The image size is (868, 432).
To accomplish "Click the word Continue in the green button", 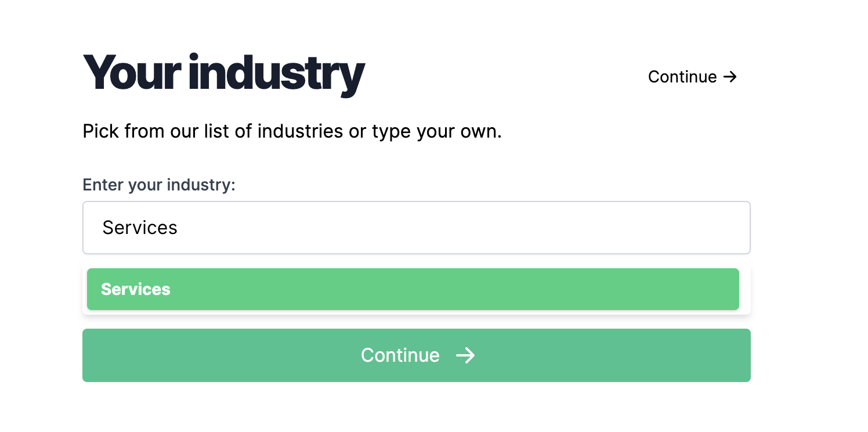I will [x=400, y=355].
